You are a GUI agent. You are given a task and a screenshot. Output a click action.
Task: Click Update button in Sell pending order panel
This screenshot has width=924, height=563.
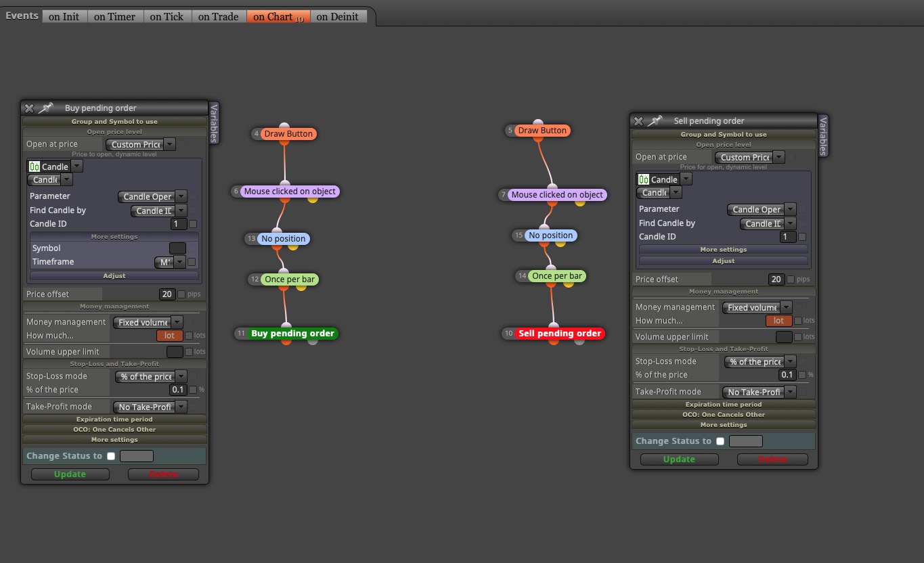pyautogui.click(x=679, y=459)
